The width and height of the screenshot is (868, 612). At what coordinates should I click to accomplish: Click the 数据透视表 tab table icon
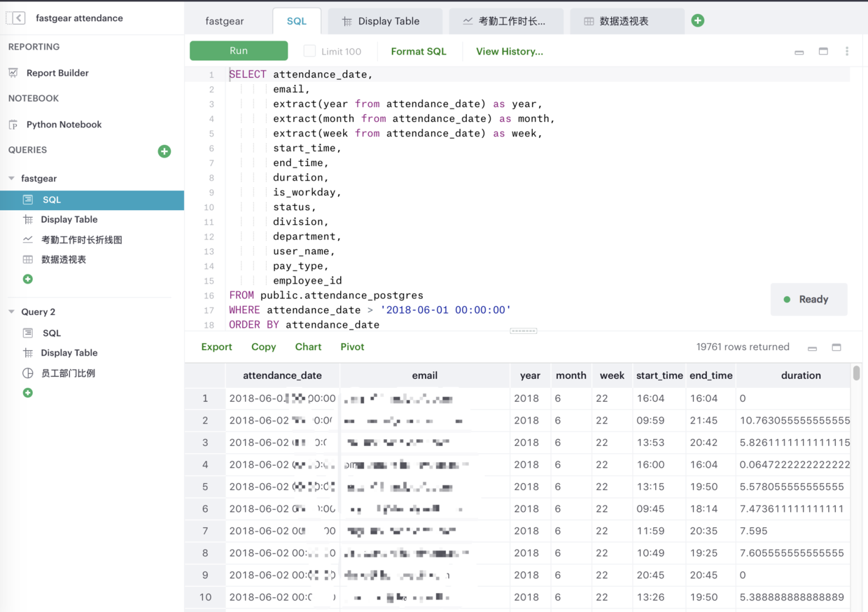click(x=589, y=22)
